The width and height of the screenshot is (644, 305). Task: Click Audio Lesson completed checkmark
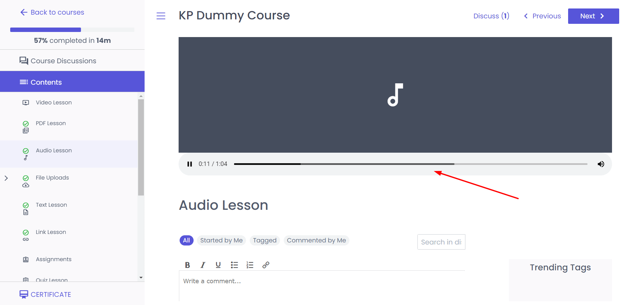click(x=26, y=151)
